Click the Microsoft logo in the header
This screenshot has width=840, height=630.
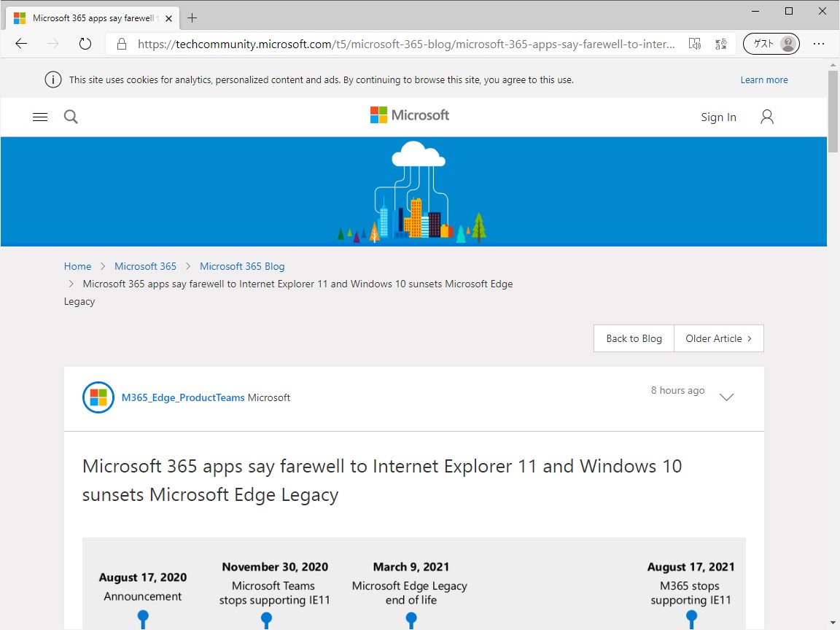point(409,114)
